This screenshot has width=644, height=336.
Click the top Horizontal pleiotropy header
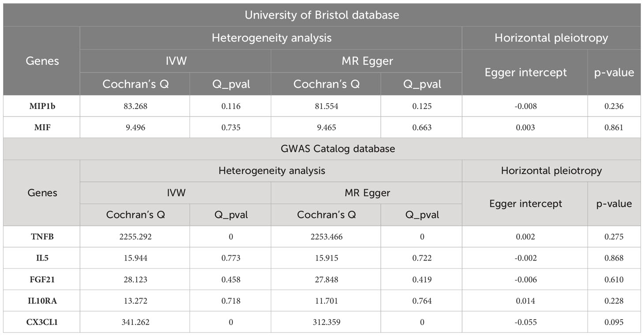click(x=551, y=38)
